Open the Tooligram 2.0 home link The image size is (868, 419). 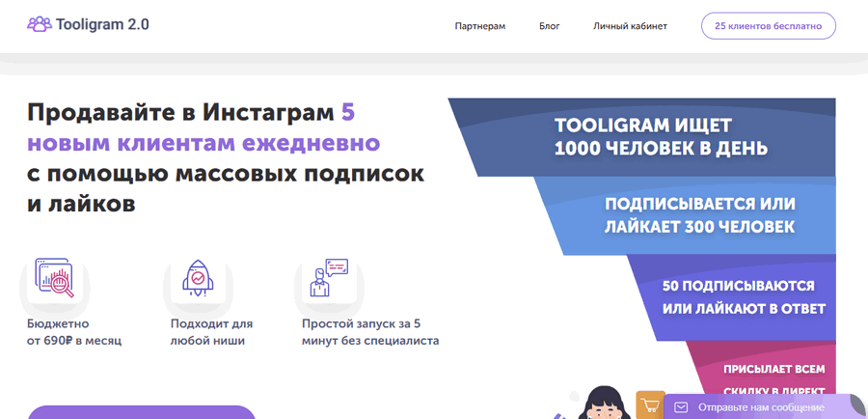[88, 25]
